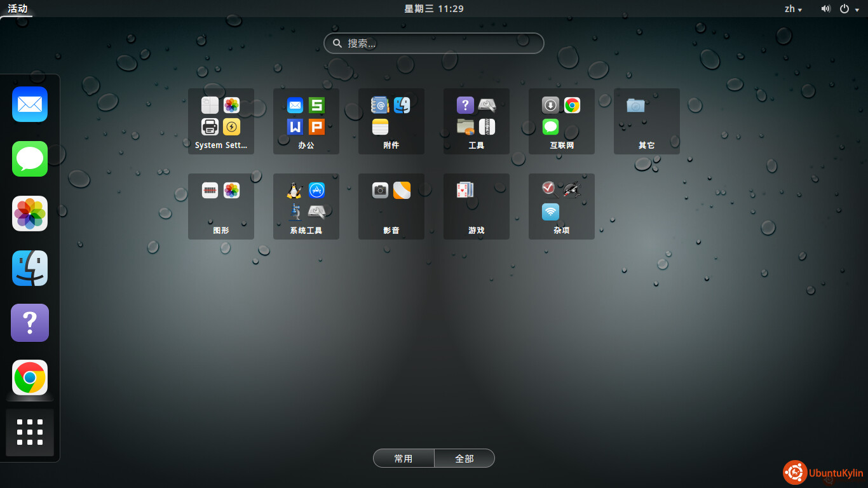Switch to the 全部 tab
Screen dimensions: 868x488
pos(465,458)
